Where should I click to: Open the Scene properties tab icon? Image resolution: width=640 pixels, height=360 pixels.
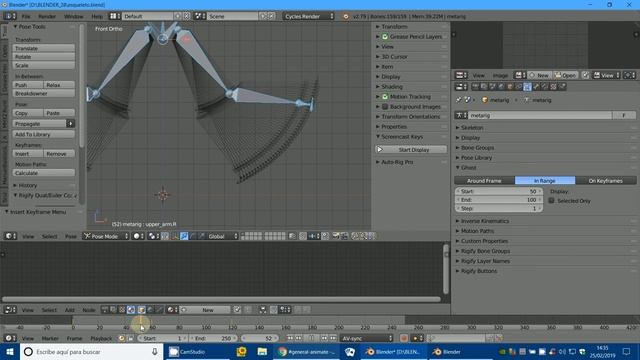(x=493, y=87)
